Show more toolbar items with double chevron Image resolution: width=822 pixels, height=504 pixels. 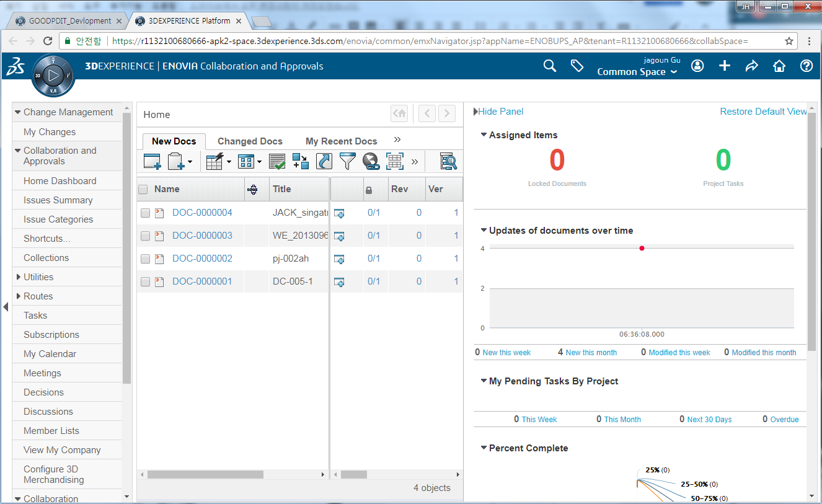tap(415, 162)
